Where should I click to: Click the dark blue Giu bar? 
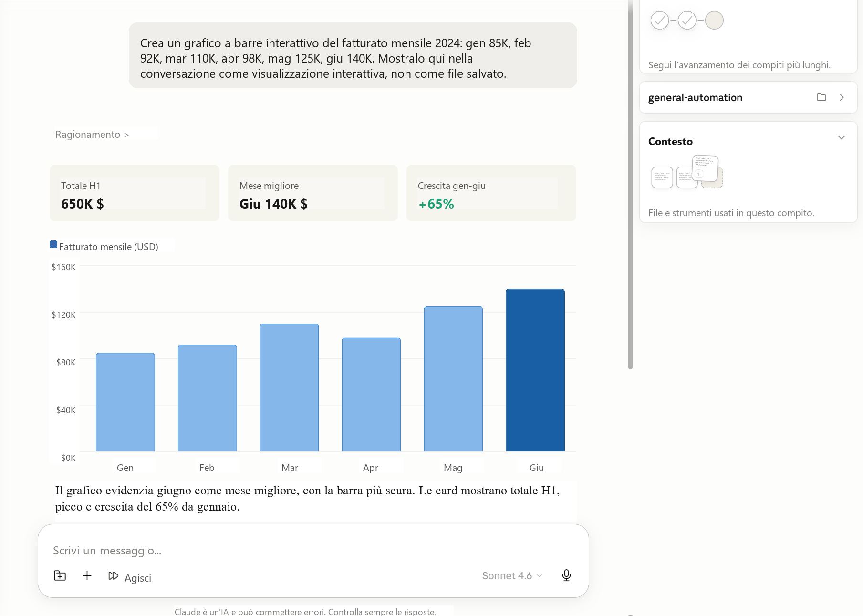point(535,370)
